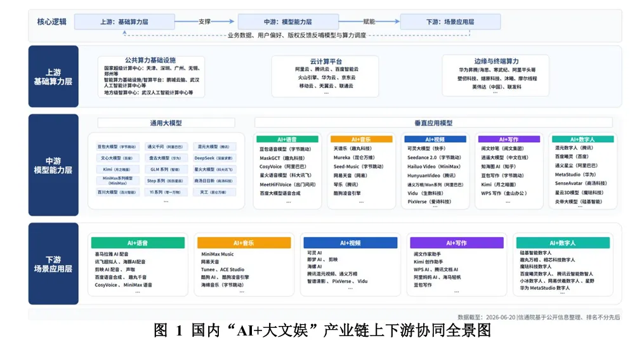The image size is (644, 352).
Task: Select the 下游：场景应用层 box in core logic row
Action: pyautogui.click(x=450, y=22)
